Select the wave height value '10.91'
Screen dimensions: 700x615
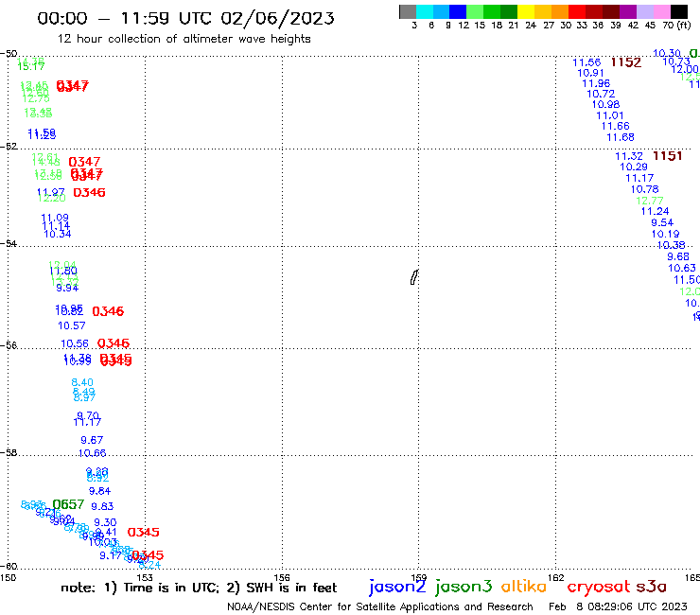[590, 73]
